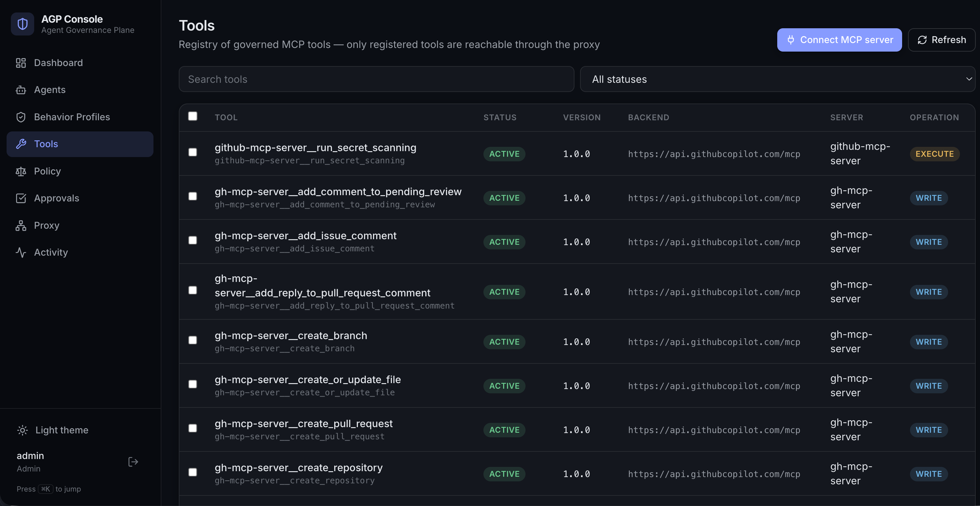The width and height of the screenshot is (980, 506).
Task: Open Dashboard in the sidebar
Action: point(80,63)
